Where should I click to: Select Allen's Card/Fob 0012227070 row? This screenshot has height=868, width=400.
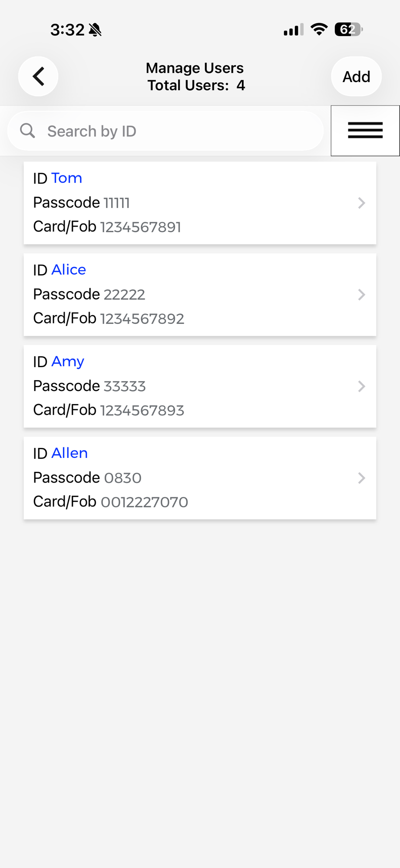pyautogui.click(x=111, y=502)
